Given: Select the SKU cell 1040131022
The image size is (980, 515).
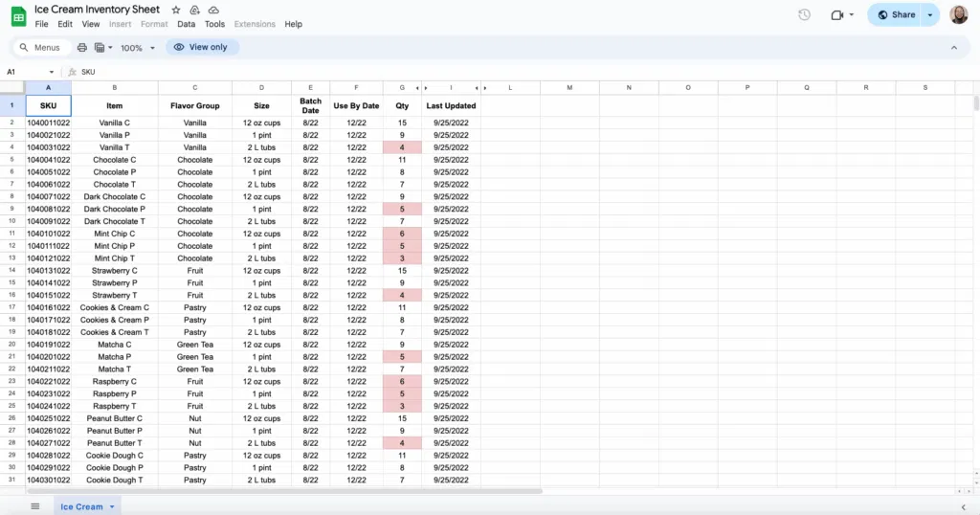Looking at the screenshot, I should [x=48, y=271].
